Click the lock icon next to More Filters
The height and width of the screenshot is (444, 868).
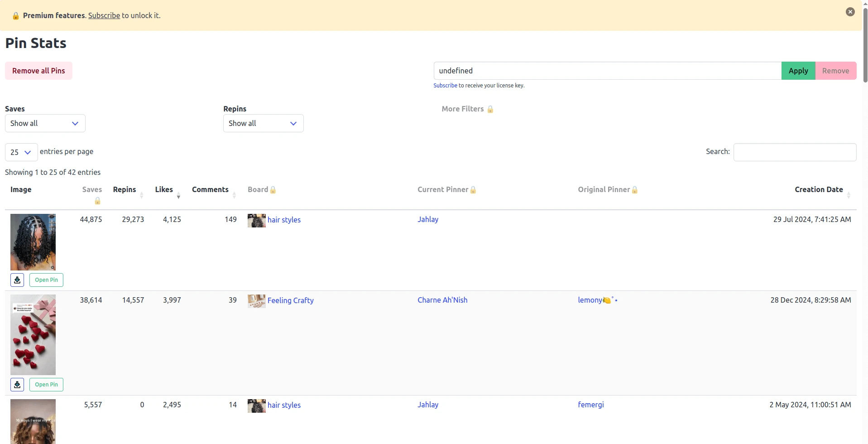(490, 109)
